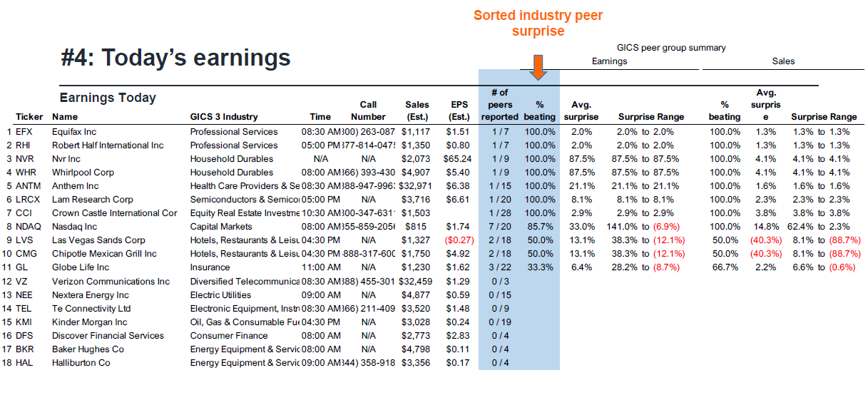Select the EFX ticker cell

[25, 132]
